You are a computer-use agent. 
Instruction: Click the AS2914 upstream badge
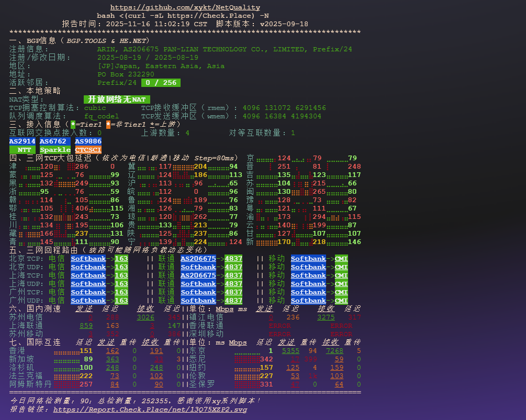pos(22,141)
